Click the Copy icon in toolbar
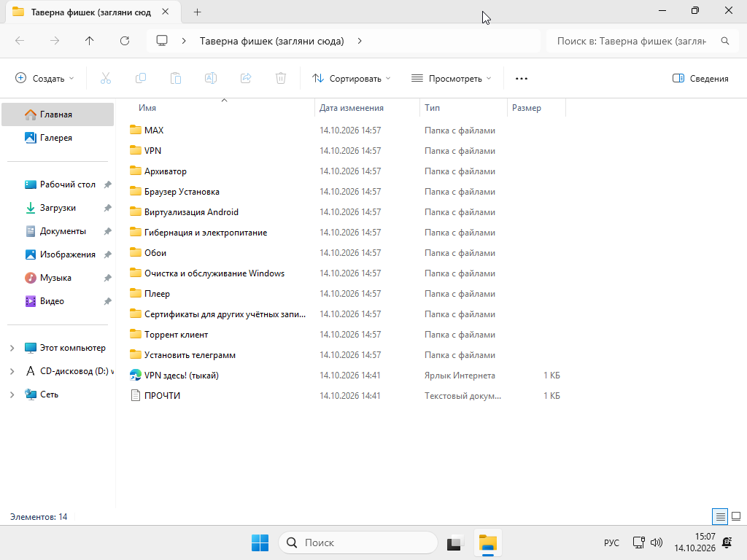The image size is (747, 560). pyautogui.click(x=141, y=79)
